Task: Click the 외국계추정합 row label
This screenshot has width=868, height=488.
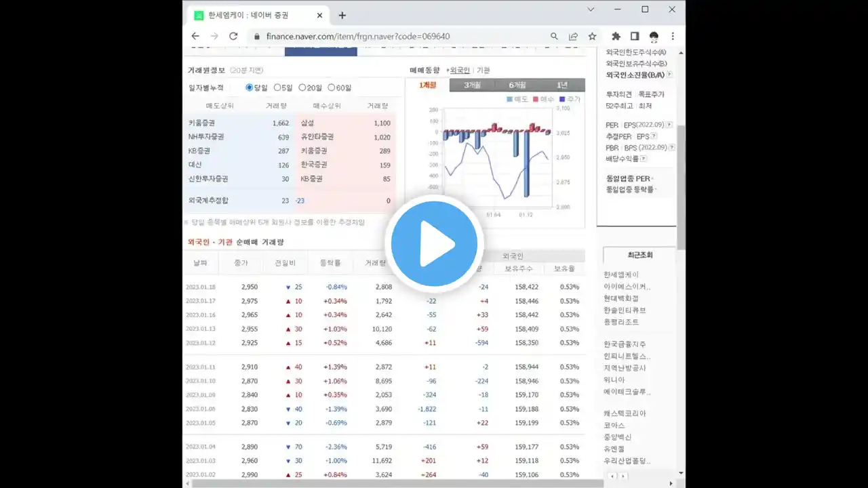Action: [x=208, y=201]
